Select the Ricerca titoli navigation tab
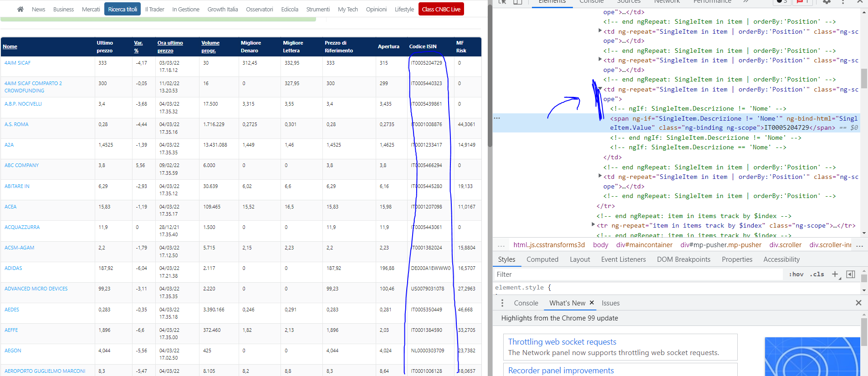The height and width of the screenshot is (376, 868). tap(123, 9)
